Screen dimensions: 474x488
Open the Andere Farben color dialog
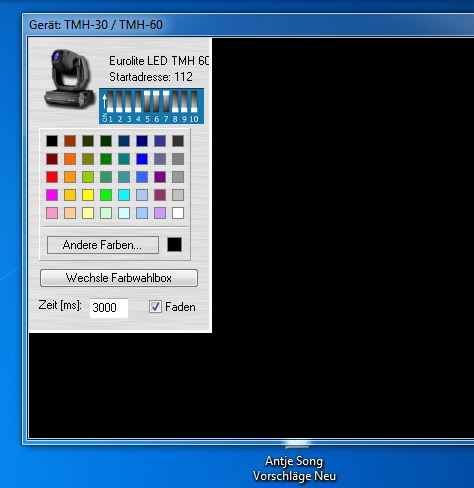(x=103, y=245)
